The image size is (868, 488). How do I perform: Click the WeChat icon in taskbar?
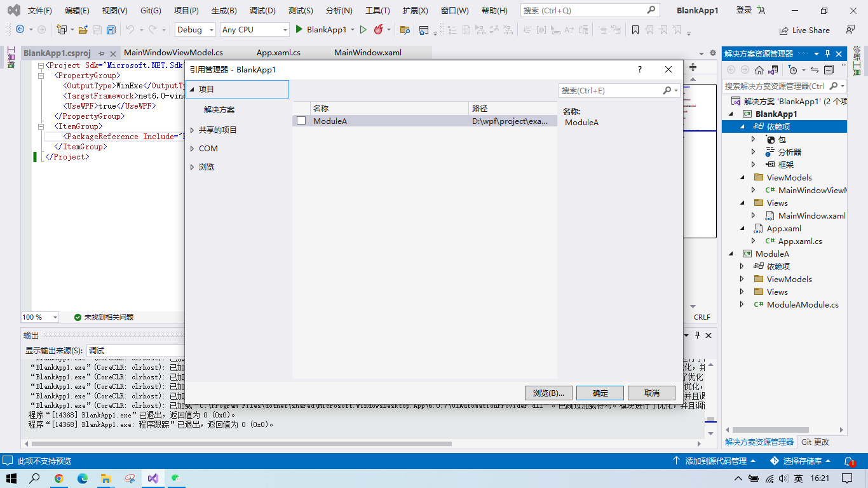pyautogui.click(x=176, y=478)
